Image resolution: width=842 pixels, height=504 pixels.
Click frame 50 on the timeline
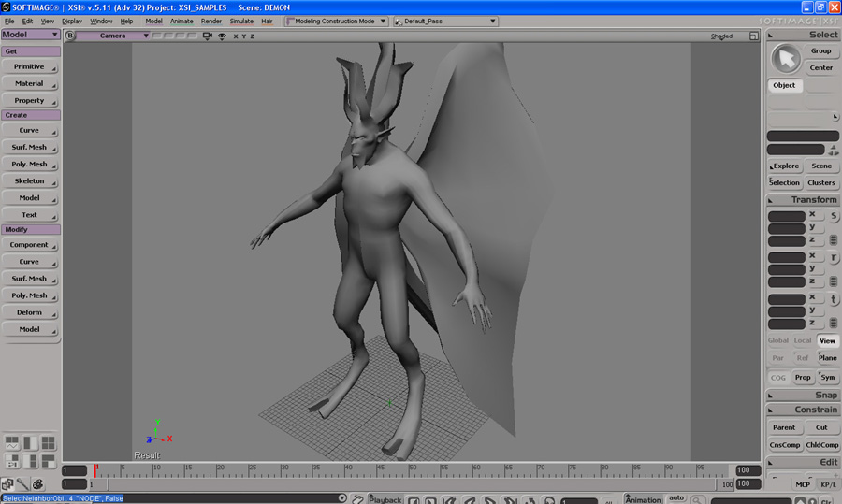(x=411, y=470)
